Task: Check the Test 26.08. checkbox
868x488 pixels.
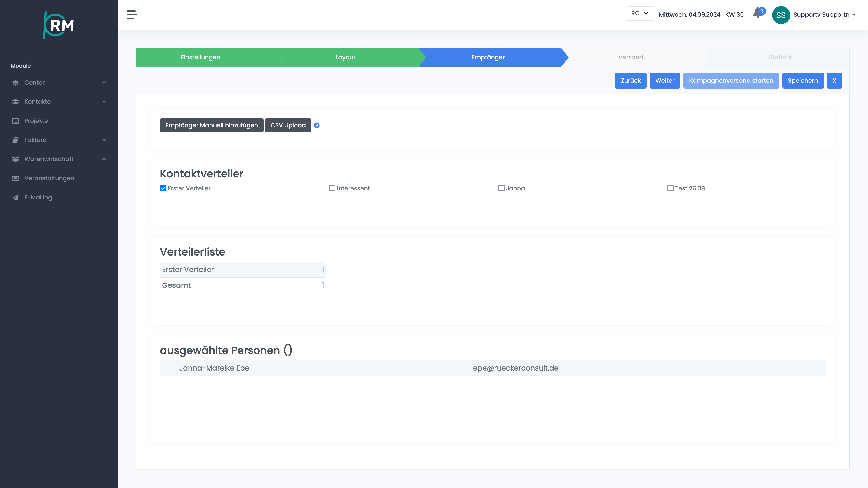Action: point(670,188)
